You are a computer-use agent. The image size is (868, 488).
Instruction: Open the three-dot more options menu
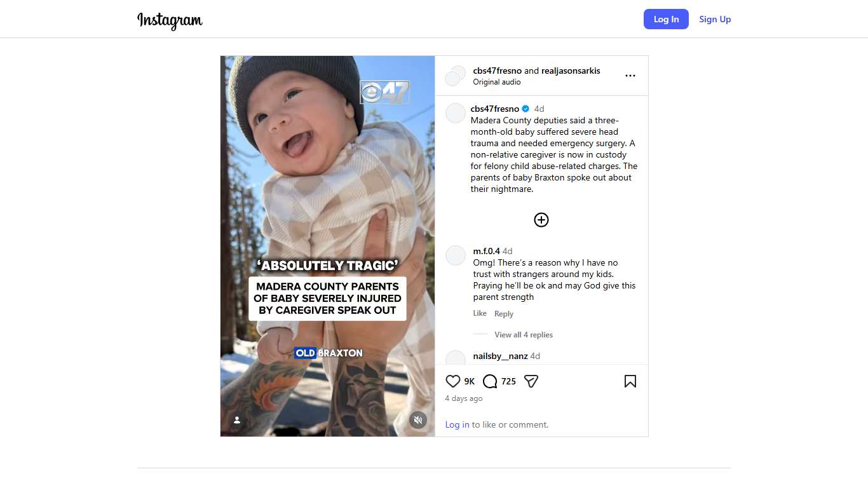click(x=630, y=76)
